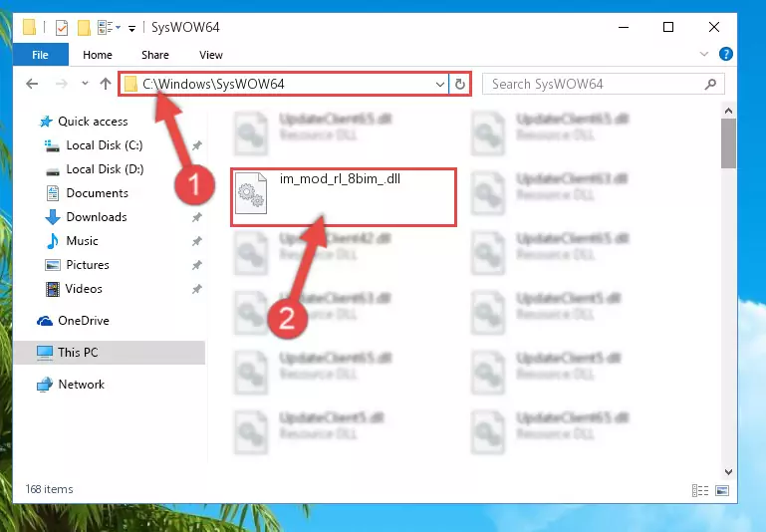Image resolution: width=766 pixels, height=532 pixels.
Task: Click the 168 items status text
Action: click(x=50, y=489)
